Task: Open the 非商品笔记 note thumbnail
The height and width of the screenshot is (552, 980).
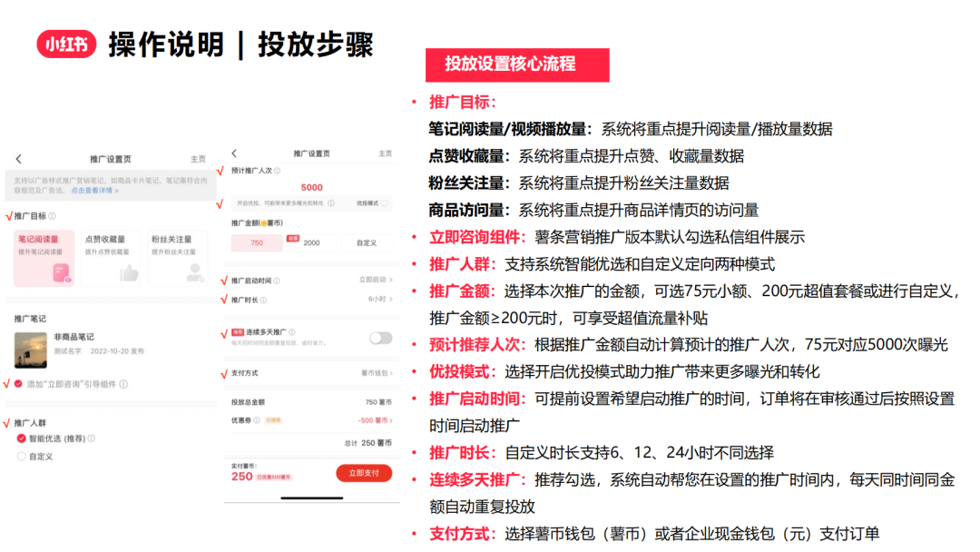Action: [x=31, y=350]
